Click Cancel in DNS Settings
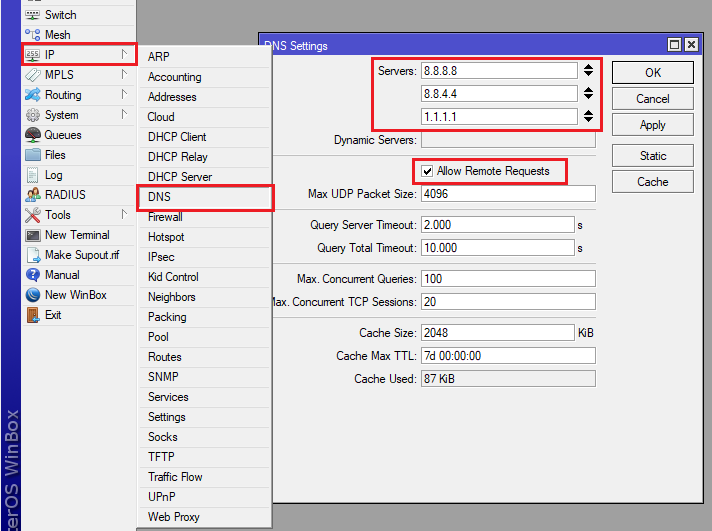Viewport: 712px width, 531px height. pos(653,99)
